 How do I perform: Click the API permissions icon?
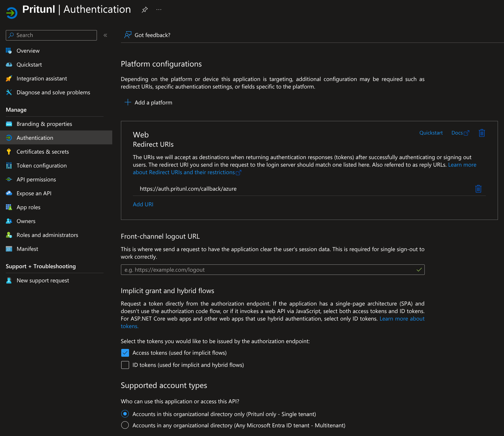[x=9, y=179]
